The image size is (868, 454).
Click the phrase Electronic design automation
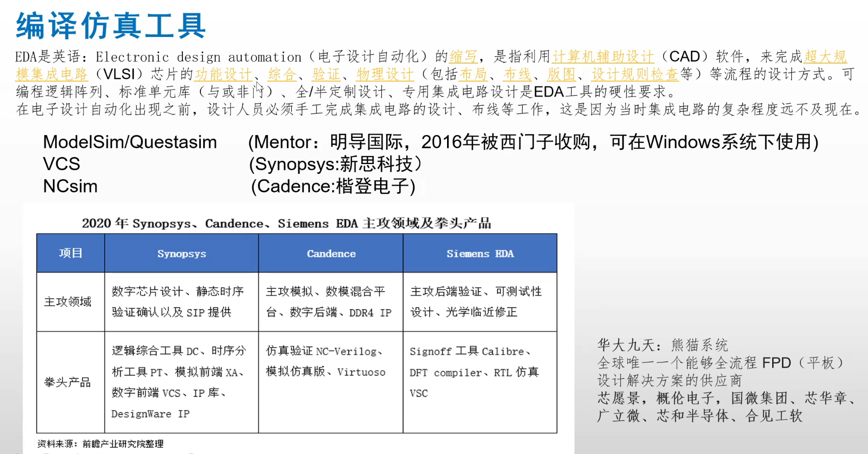(199, 57)
